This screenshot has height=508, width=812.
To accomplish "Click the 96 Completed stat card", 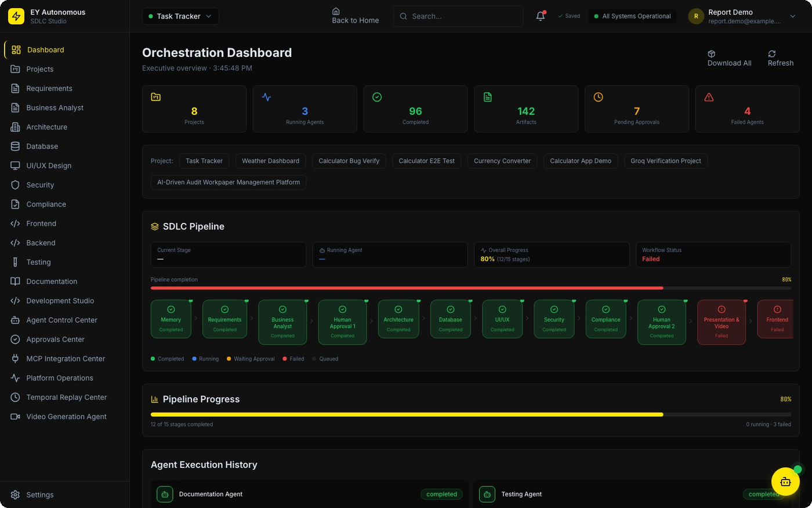I will tap(415, 109).
